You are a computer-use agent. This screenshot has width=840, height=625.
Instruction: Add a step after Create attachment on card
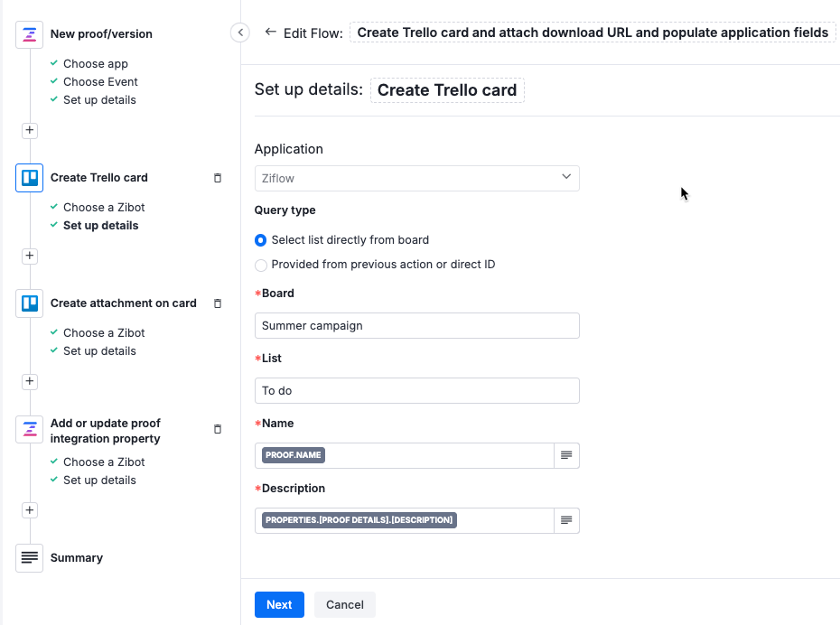coord(30,381)
